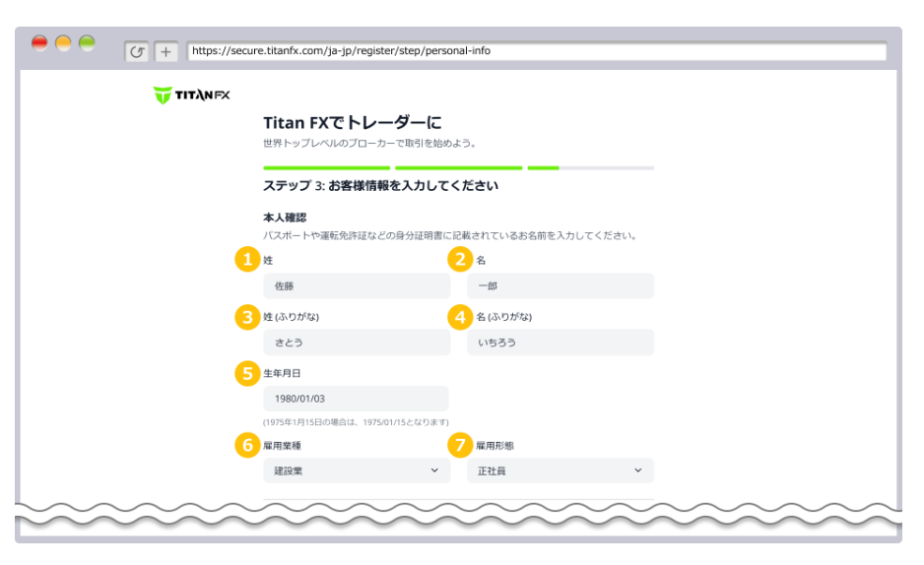924x565 pixels.
Task: Click the 姓 field containing 佐藤
Action: tap(357, 286)
